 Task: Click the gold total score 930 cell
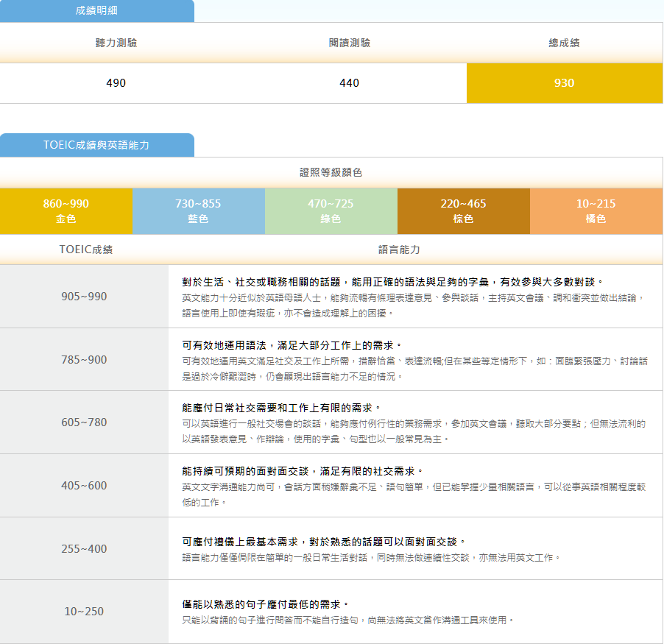point(565,83)
